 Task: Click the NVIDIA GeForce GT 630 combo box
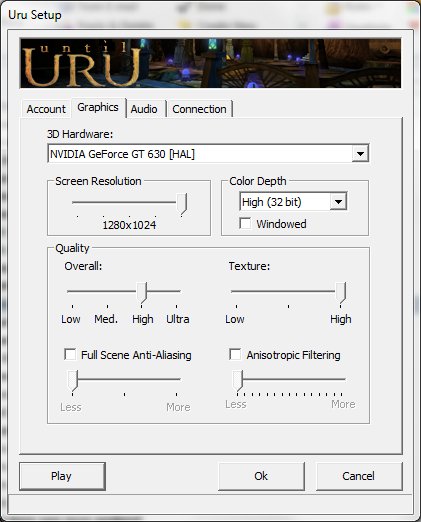(208, 154)
